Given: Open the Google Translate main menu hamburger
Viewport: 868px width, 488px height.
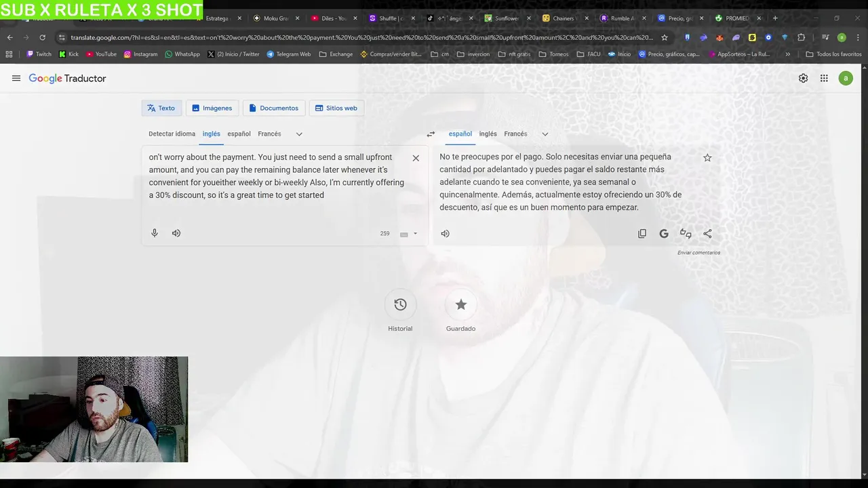Looking at the screenshot, I should point(16,79).
